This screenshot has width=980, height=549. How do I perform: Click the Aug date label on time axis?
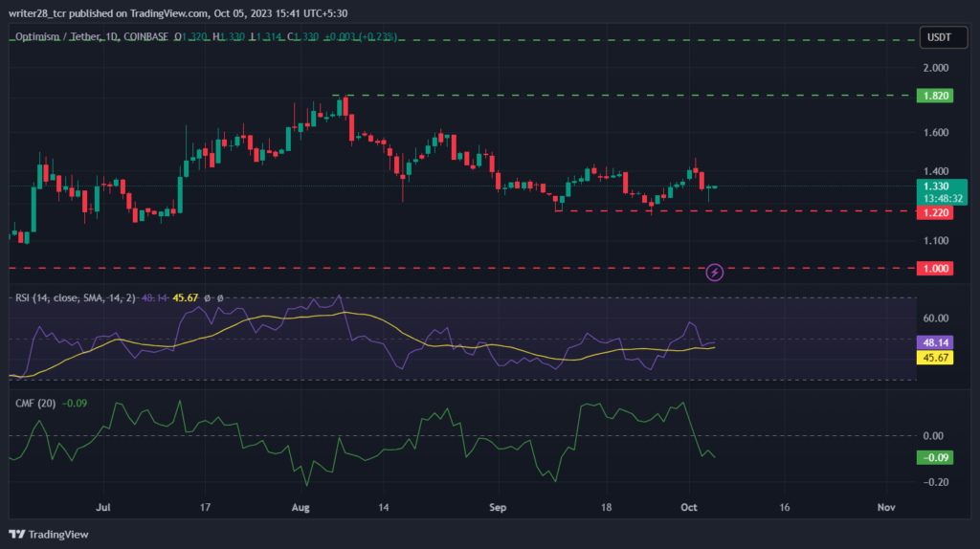(301, 507)
